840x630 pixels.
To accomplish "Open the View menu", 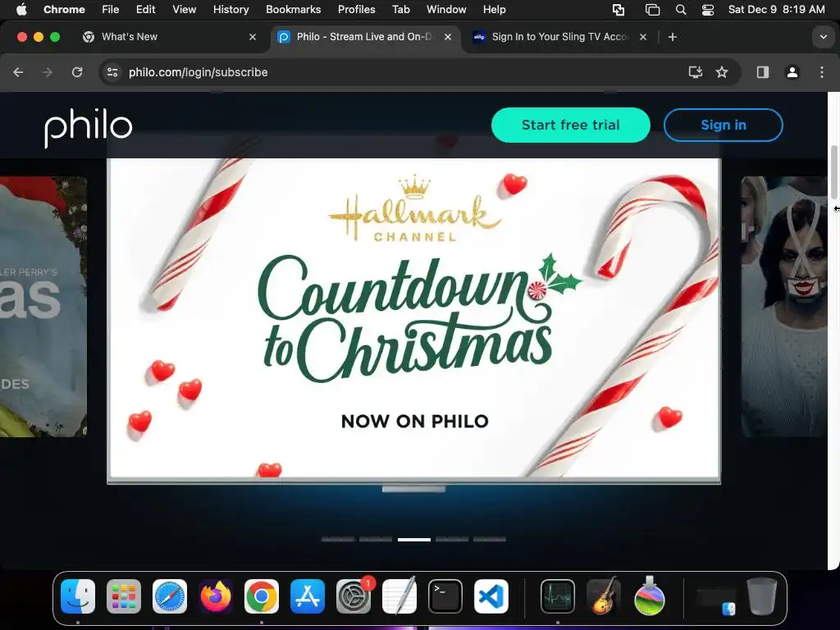I will (184, 9).
